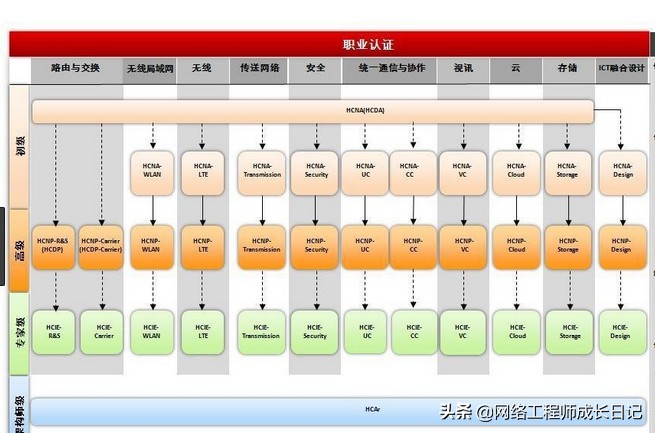Select the 安全 column header
Image resolution: width=655 pixels, height=433 pixels.
(x=315, y=70)
